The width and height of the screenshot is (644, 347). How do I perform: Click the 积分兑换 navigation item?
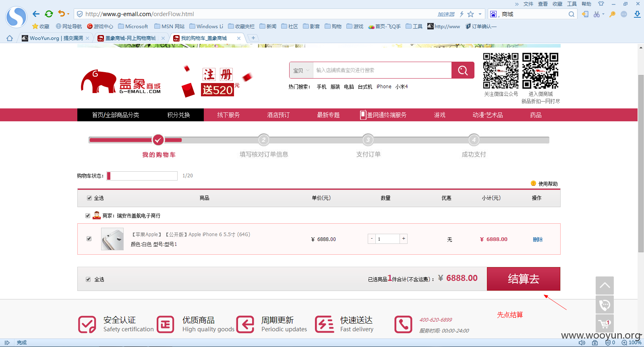[178, 115]
